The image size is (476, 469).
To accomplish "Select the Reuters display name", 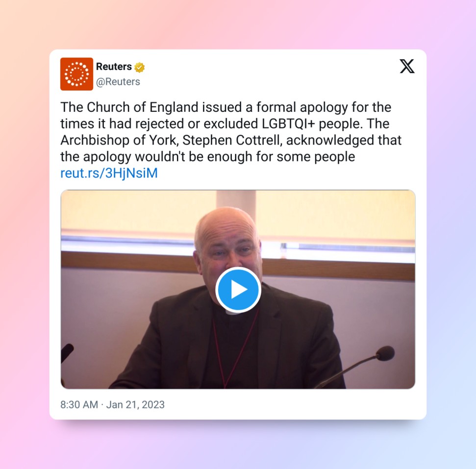I will coord(114,67).
